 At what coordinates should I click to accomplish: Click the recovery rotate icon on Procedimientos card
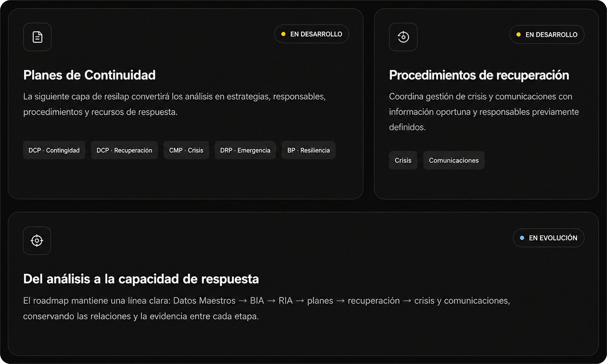coord(403,37)
